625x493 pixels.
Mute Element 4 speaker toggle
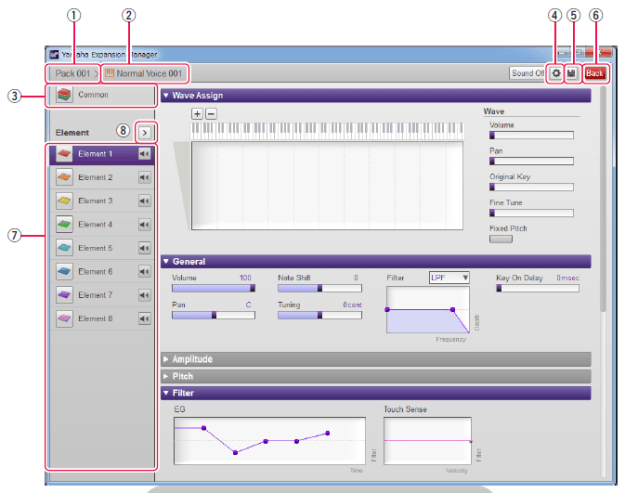(144, 224)
